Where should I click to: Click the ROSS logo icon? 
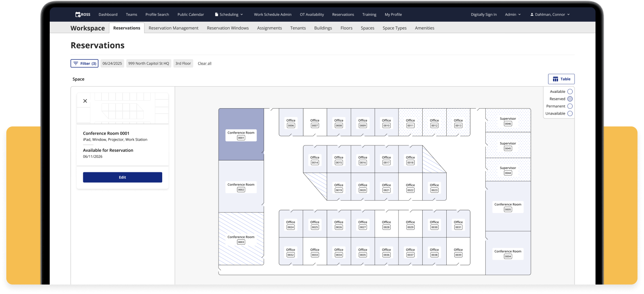pyautogui.click(x=78, y=15)
